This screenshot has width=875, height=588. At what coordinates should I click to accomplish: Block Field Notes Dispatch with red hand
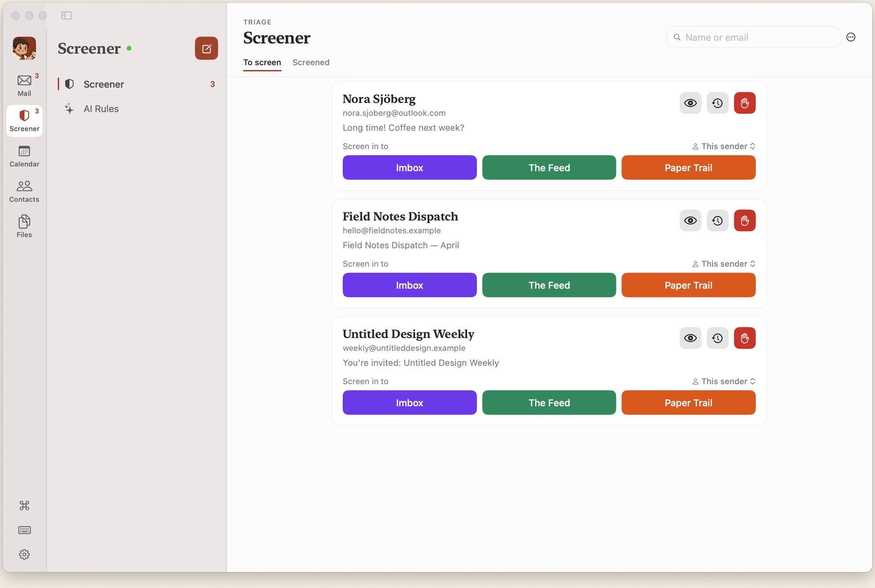tap(745, 221)
